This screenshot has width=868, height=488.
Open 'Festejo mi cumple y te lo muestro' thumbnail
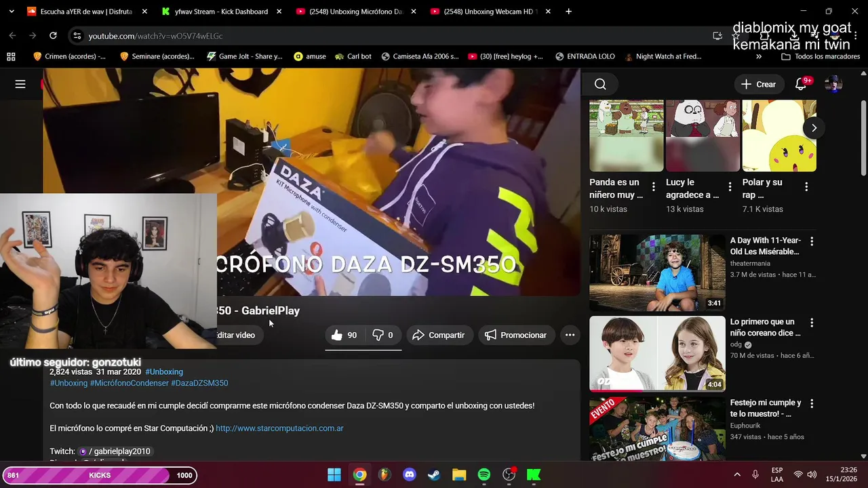[x=657, y=428]
